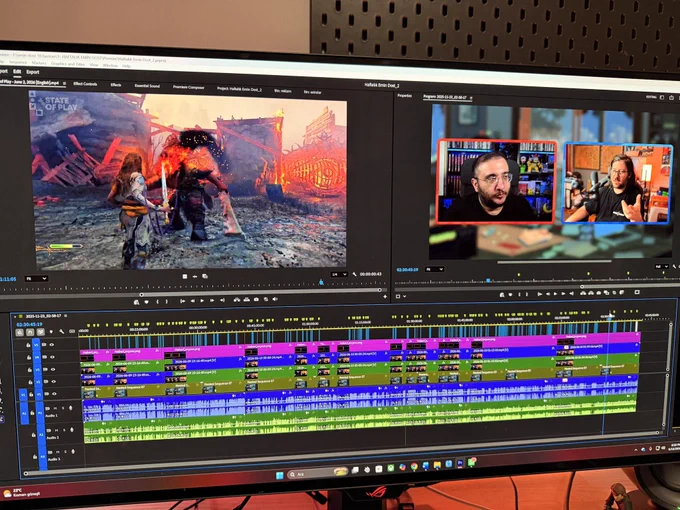This screenshot has width=680, height=510.
Task: Solo Audio 2 track
Action: click(x=64, y=430)
